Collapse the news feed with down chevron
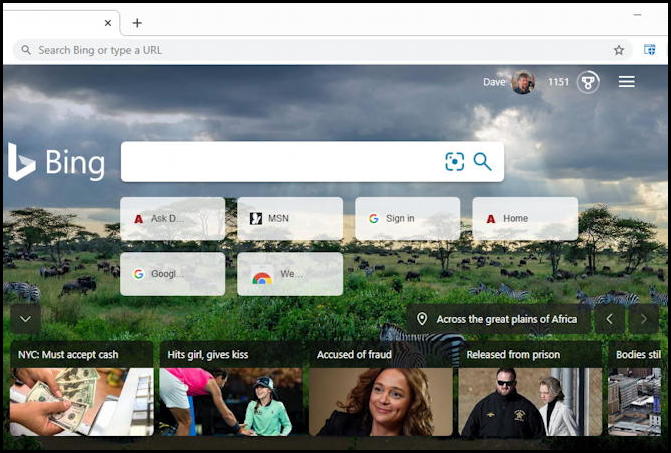The width and height of the screenshot is (671, 453). point(25,319)
